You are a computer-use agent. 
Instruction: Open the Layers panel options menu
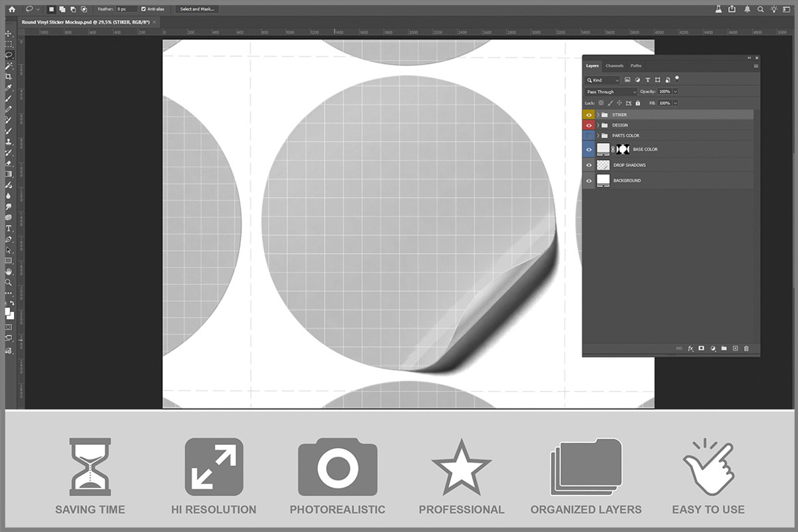pyautogui.click(x=755, y=66)
